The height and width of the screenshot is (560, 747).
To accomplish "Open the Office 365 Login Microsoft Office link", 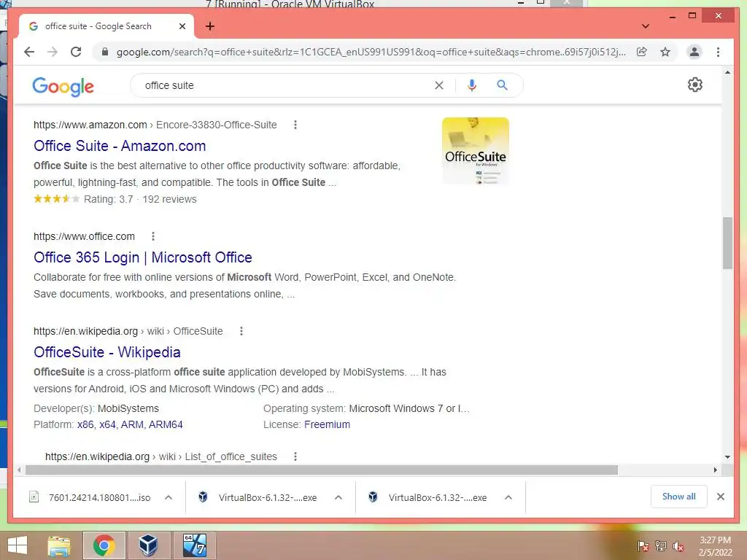I will coord(142,257).
